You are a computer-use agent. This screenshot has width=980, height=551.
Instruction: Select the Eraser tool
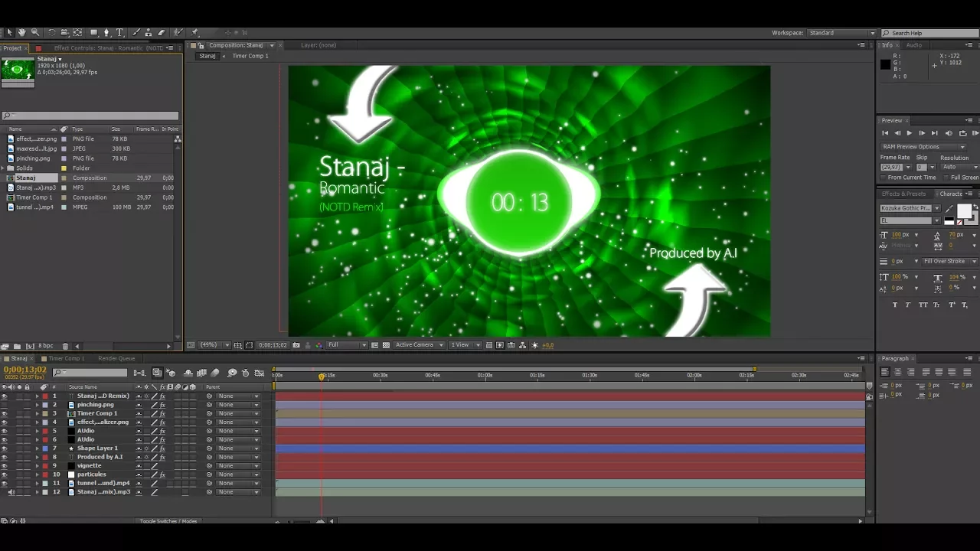click(162, 33)
